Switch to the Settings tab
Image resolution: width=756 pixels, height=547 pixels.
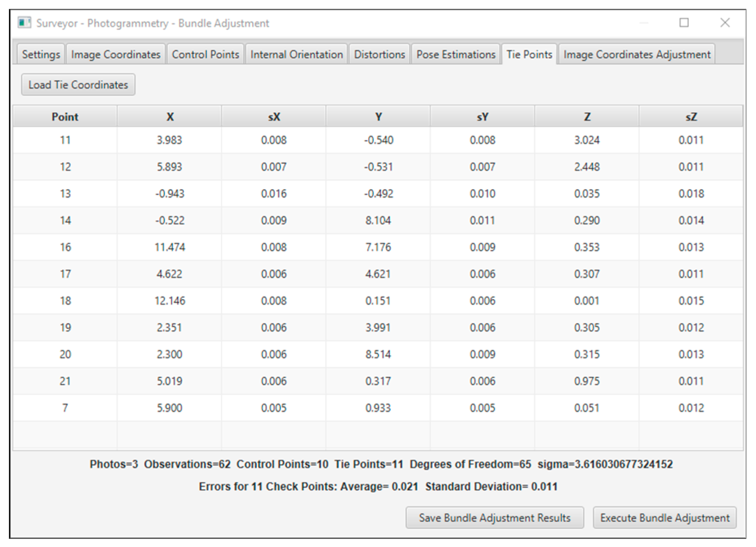click(x=41, y=55)
